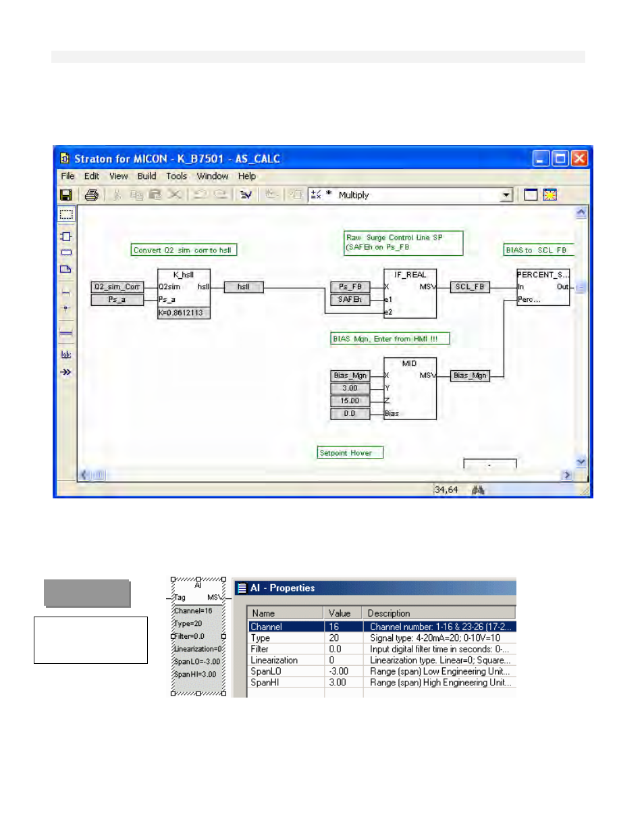Select the corner/junction point tool
This screenshot has height=834, width=644.
point(66,308)
